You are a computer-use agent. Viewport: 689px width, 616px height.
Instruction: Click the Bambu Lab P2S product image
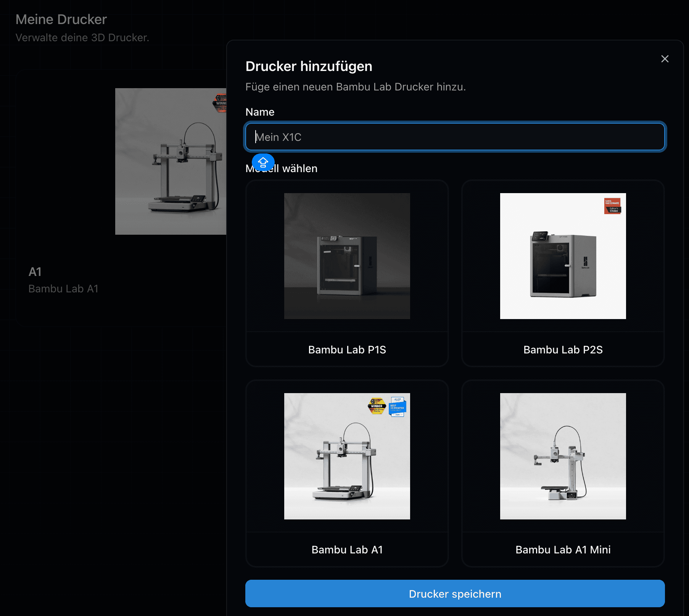pos(563,256)
